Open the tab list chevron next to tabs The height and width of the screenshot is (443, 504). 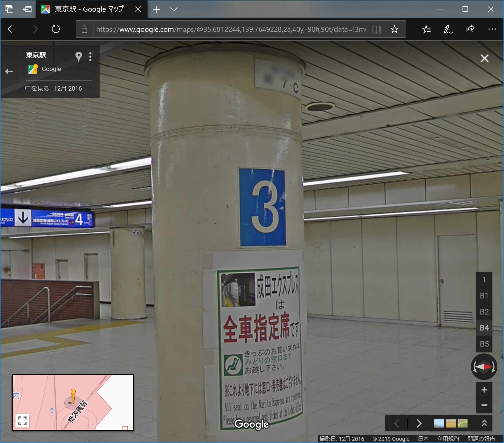(x=174, y=9)
